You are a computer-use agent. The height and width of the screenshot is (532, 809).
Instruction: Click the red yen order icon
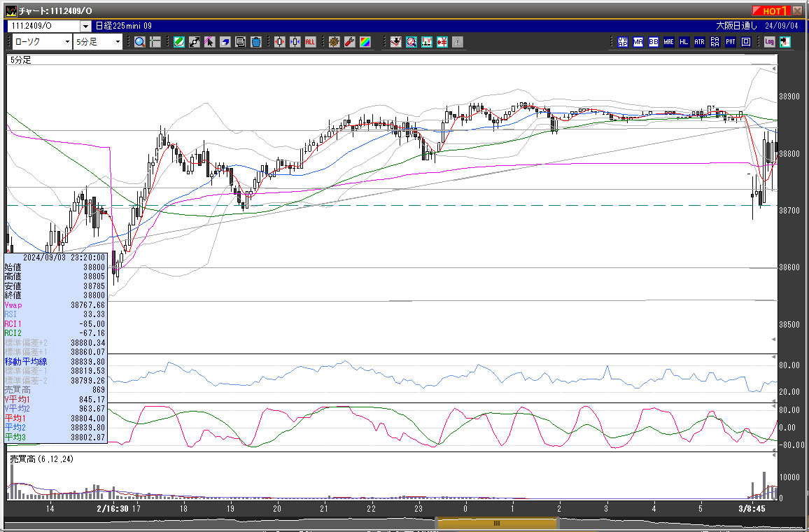pyautogui.click(x=442, y=42)
